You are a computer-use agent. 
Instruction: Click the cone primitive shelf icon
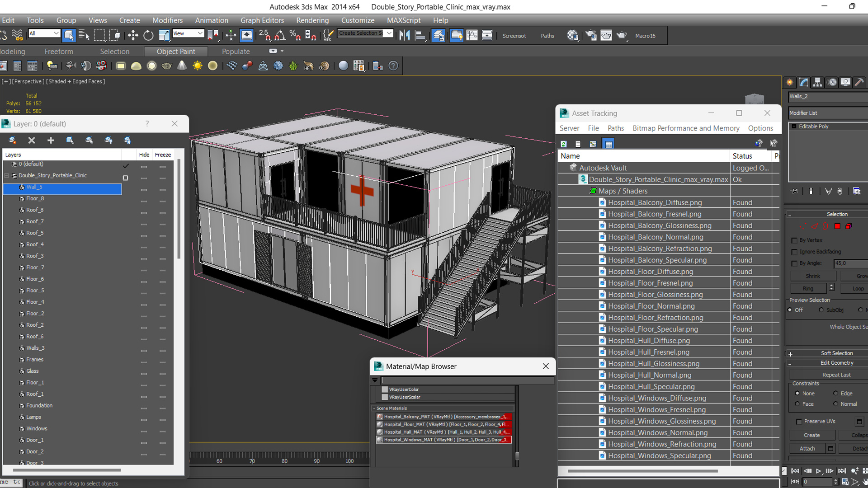click(x=182, y=66)
